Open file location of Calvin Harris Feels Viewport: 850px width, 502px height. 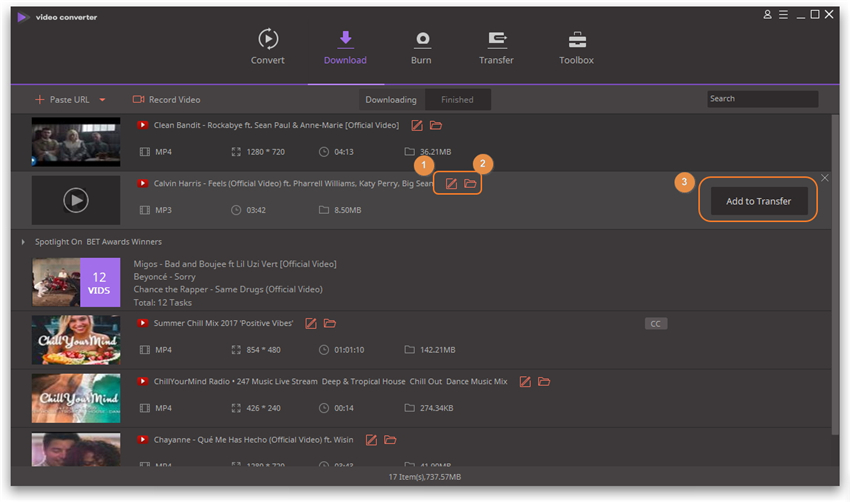tap(470, 184)
